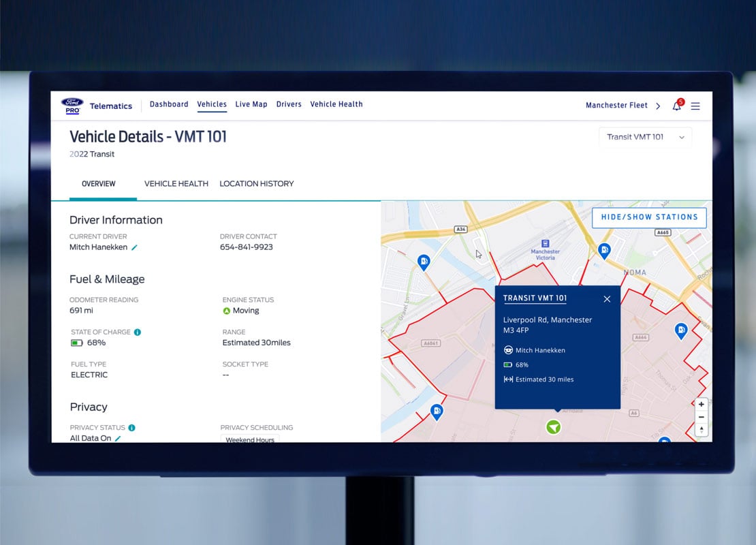This screenshot has height=545, width=756.
Task: Click the Ford Pro logo
Action: coord(72,106)
